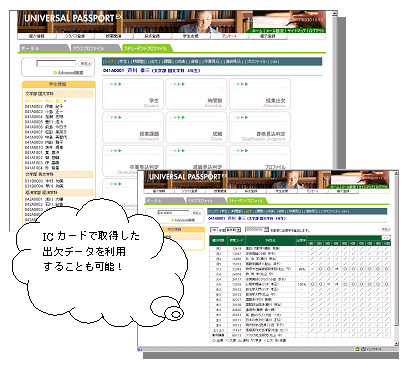This screenshot has height=373, width=409.
Task: Click the calendar icon beside the date field
Action: point(266,230)
